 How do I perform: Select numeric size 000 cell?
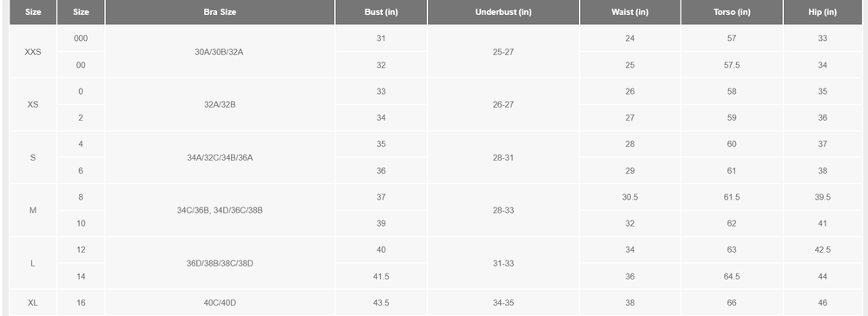click(x=81, y=38)
